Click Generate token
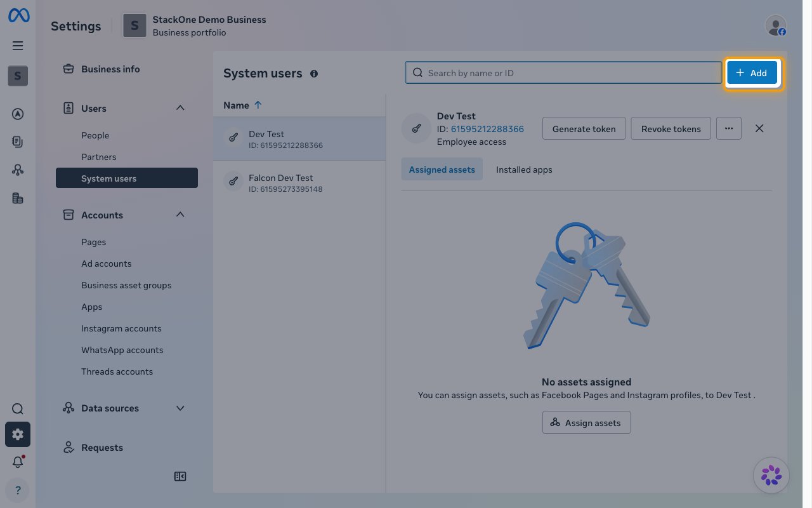812x508 pixels. click(584, 128)
